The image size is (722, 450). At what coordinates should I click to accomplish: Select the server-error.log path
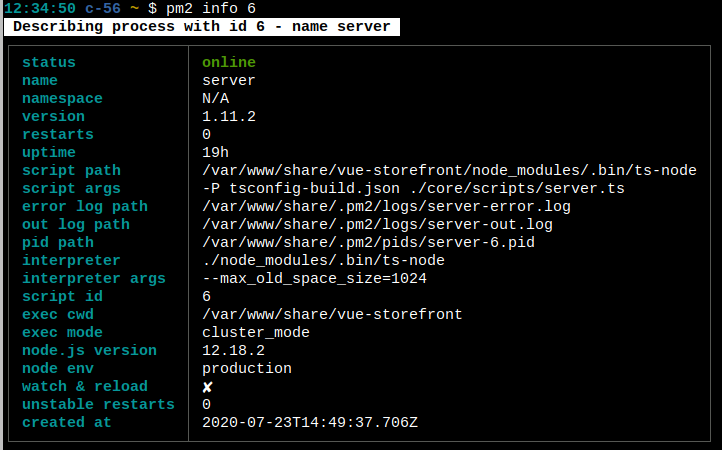(x=386, y=206)
